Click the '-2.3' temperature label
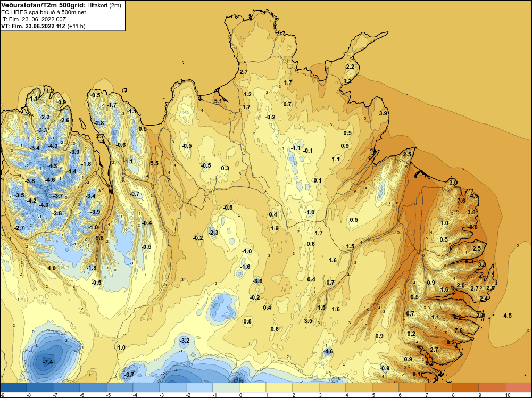The width and height of the screenshot is (532, 398). 213,233
